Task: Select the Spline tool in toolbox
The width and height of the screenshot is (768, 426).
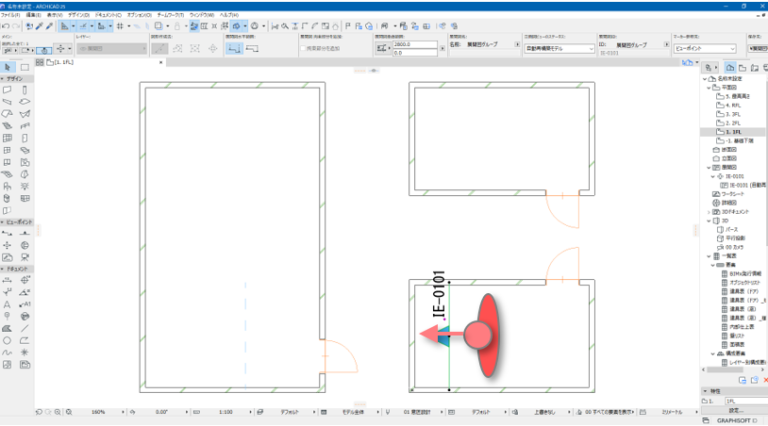Action: 7,353
